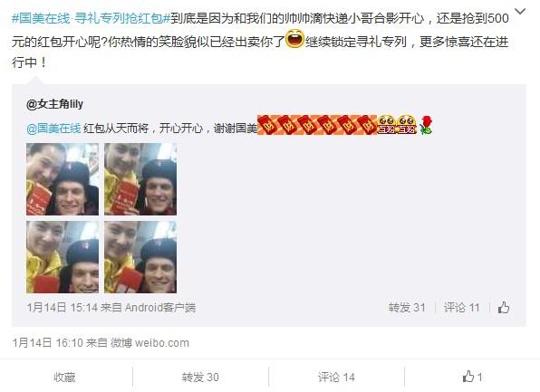Open the post options chevron menu
Viewport: 540px width, 392px height.
520,12
